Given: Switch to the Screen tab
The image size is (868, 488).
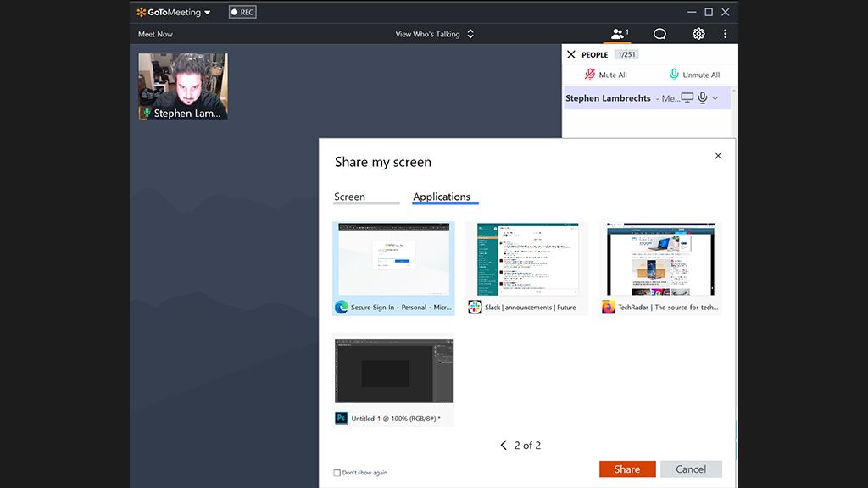Looking at the screenshot, I should [348, 197].
